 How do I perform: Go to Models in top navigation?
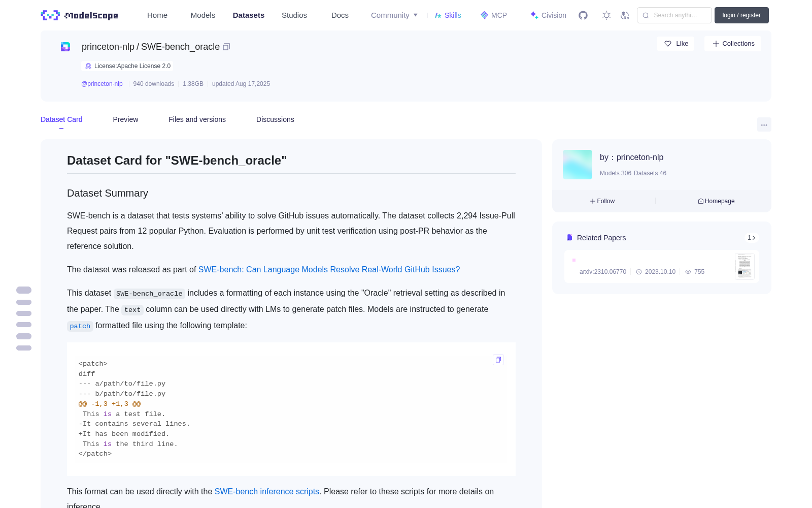point(203,15)
